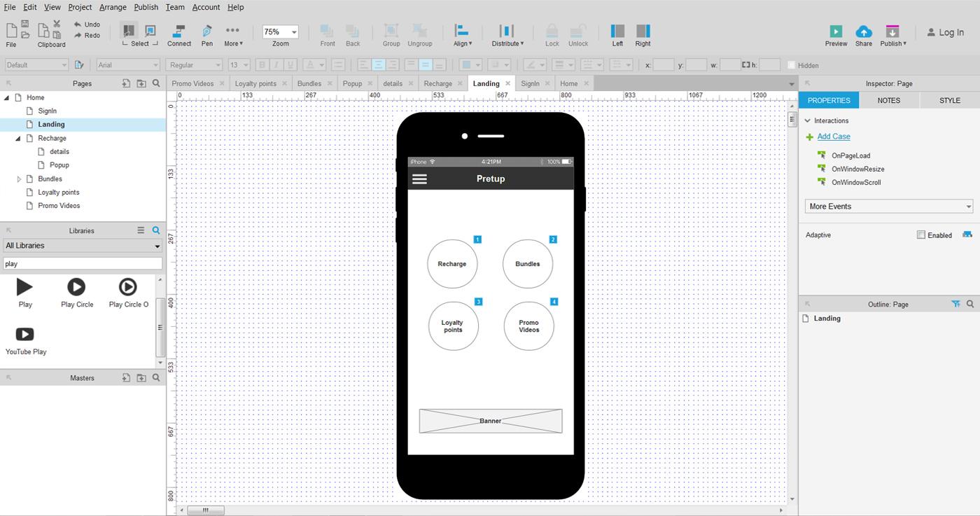980x516 pixels.
Task: Switch to the Recharge tab
Action: click(437, 83)
